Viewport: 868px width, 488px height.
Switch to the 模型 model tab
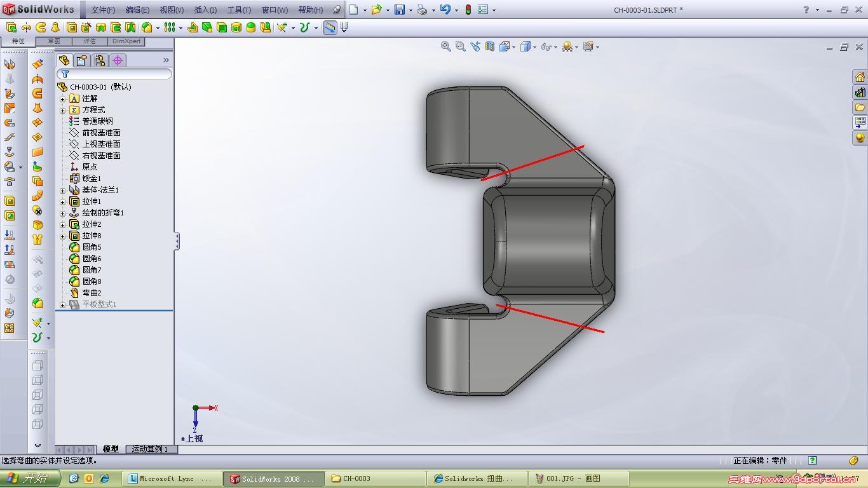click(111, 449)
